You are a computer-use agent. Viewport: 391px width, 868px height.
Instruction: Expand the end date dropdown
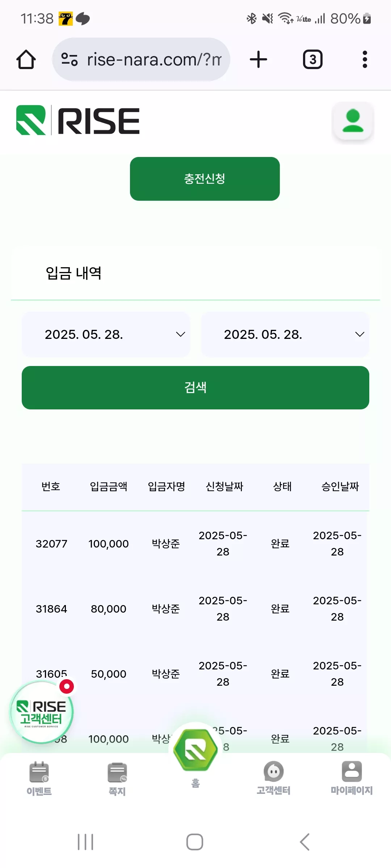tap(285, 335)
